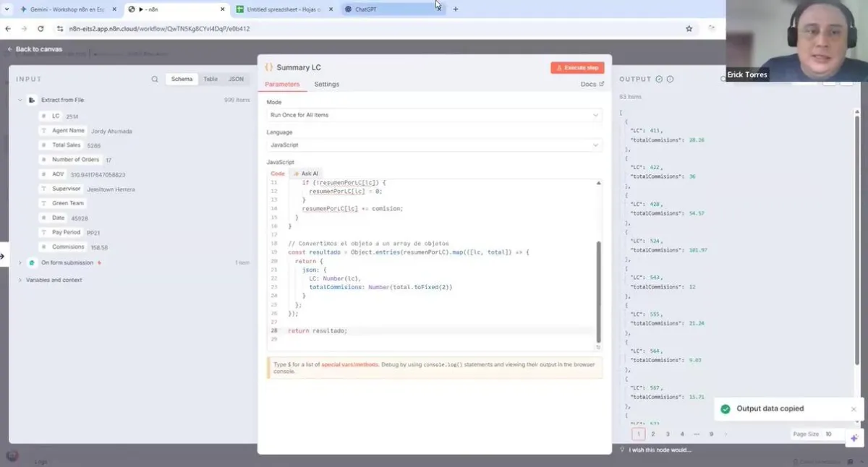The image size is (868, 467).
Task: Click the Output check status icon
Action: click(658, 79)
